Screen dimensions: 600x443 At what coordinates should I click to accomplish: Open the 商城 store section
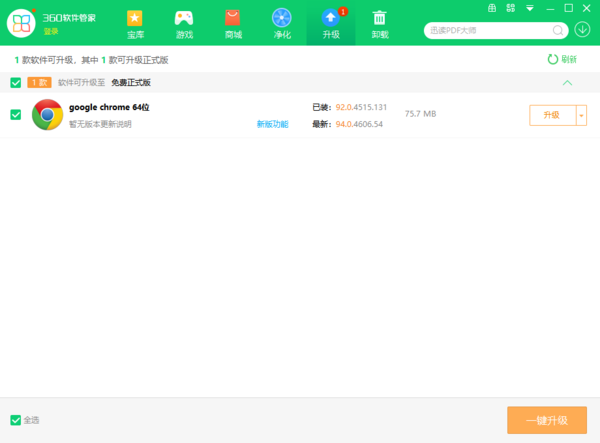pos(232,23)
